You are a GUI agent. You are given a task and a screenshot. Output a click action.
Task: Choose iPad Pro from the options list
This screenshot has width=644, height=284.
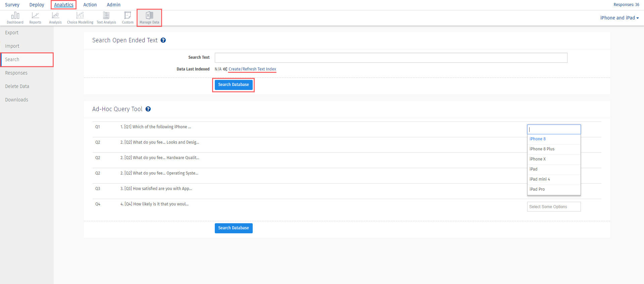554,189
